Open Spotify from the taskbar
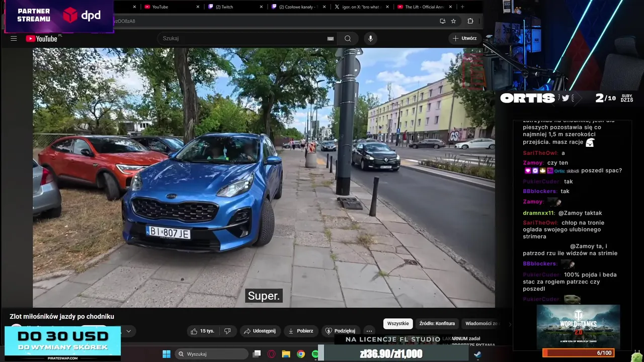 point(315,354)
